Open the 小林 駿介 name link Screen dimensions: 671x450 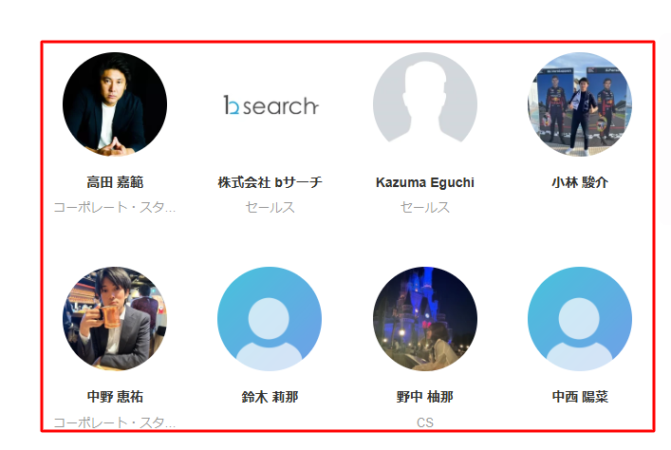580,182
